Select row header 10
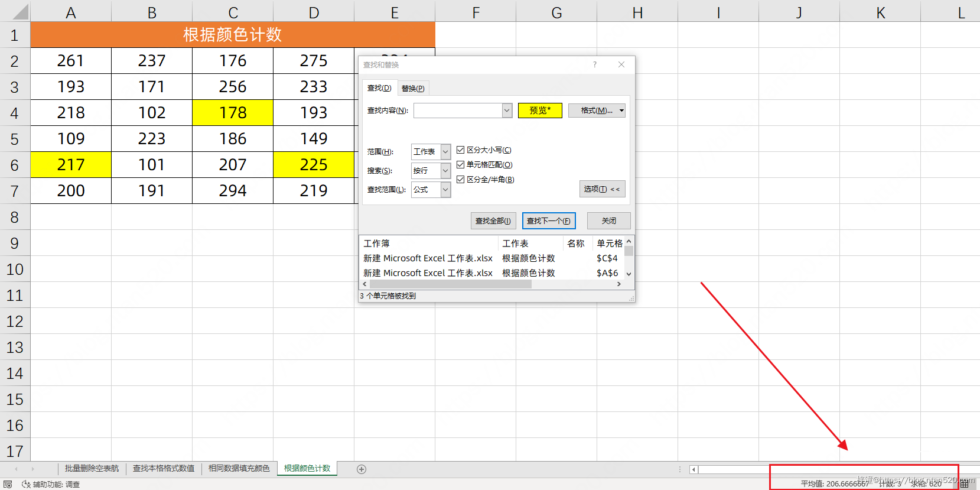The width and height of the screenshot is (980, 490). (x=15, y=269)
